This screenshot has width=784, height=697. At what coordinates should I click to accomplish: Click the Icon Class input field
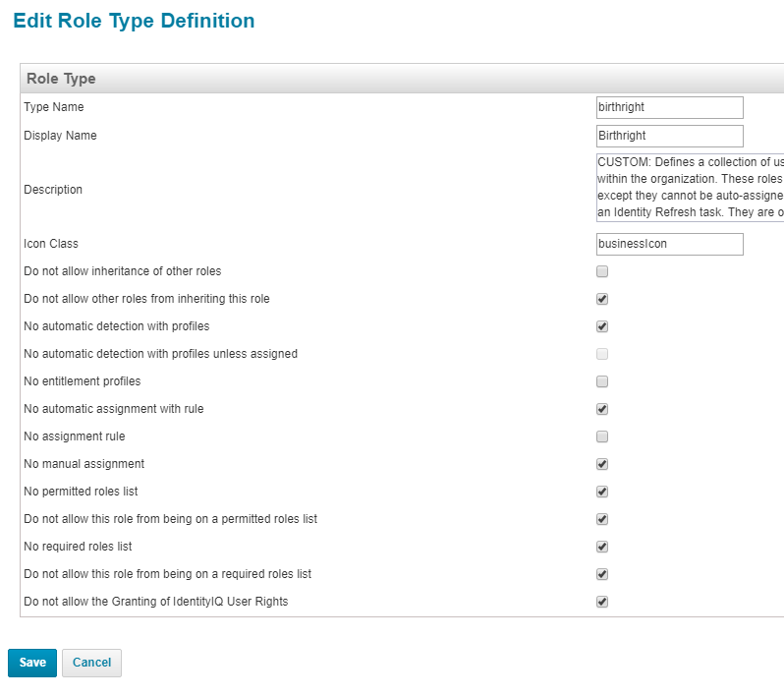(x=669, y=244)
